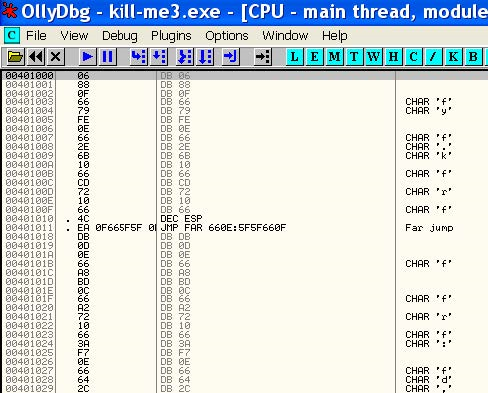
Task: Select address 00401010 DEC ESP row
Action: (244, 219)
